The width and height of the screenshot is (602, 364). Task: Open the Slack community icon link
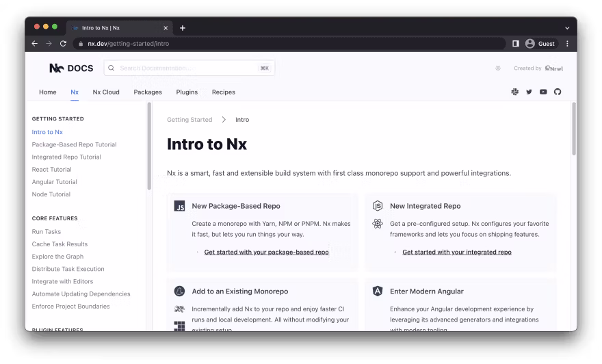coord(514,92)
